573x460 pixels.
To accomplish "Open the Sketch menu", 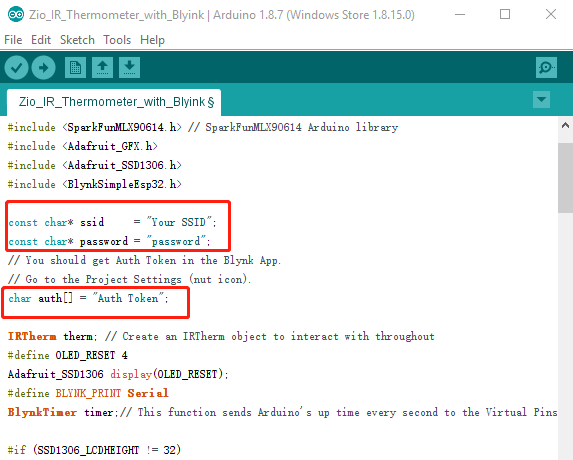I will (x=77, y=39).
